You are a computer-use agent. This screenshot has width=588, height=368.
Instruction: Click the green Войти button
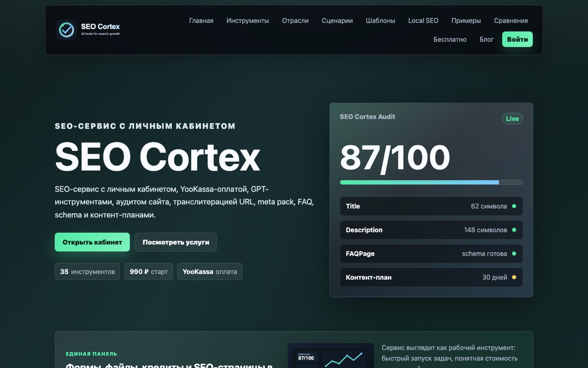(x=517, y=40)
